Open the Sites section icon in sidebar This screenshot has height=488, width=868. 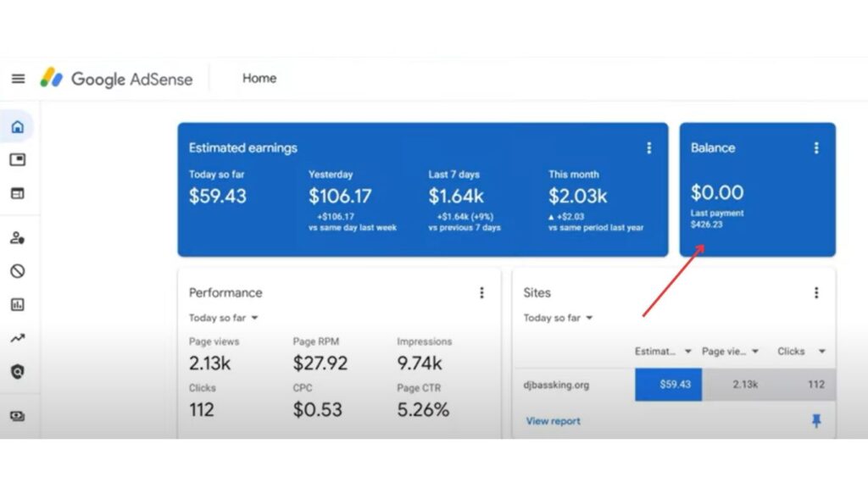coord(18,193)
